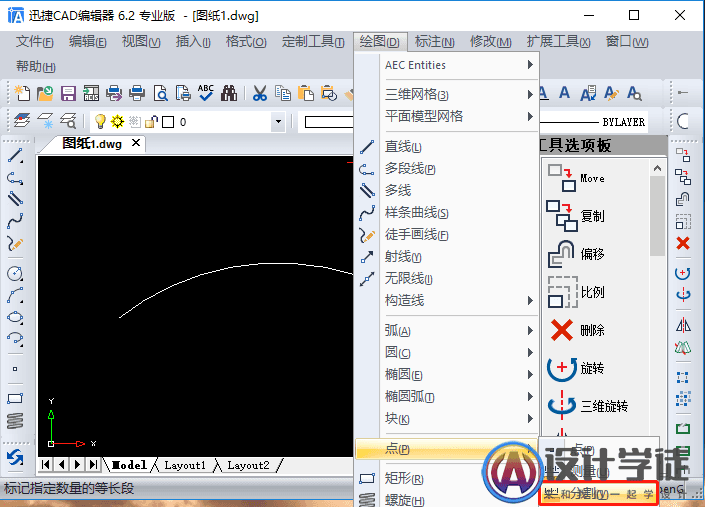Image resolution: width=705 pixels, height=507 pixels.
Task: Click 比例 scale tool in palette
Action: [576, 292]
